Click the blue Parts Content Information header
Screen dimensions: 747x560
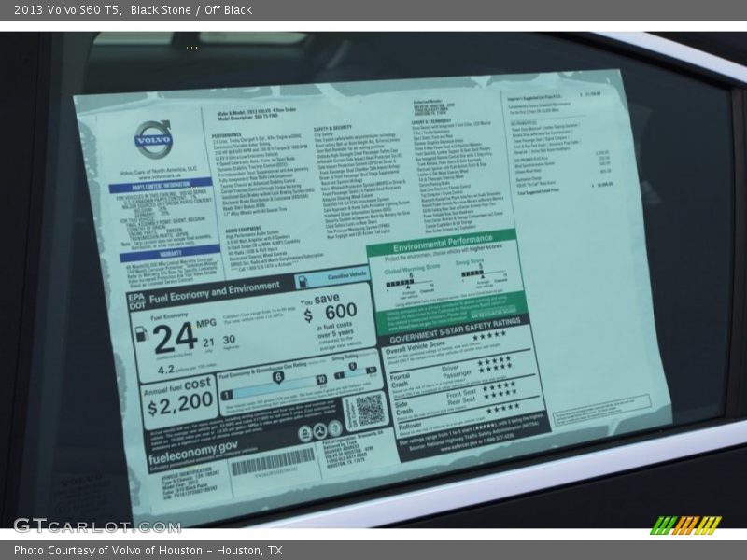[161, 185]
